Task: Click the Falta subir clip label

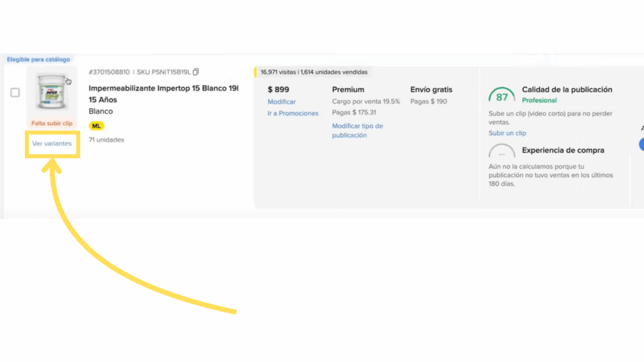Action: coord(52,124)
